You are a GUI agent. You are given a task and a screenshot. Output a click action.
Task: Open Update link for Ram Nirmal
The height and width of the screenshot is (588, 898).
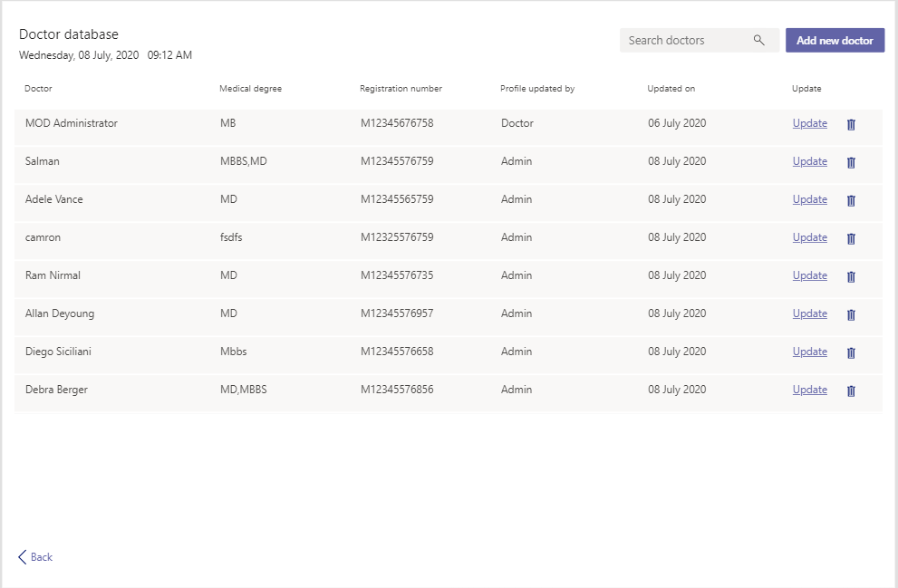point(810,275)
